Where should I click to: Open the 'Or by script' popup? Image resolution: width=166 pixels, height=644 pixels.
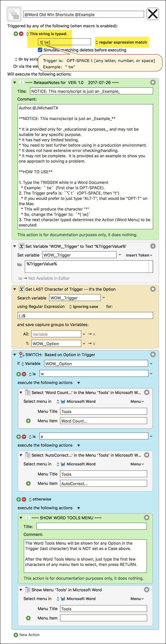[26, 59]
